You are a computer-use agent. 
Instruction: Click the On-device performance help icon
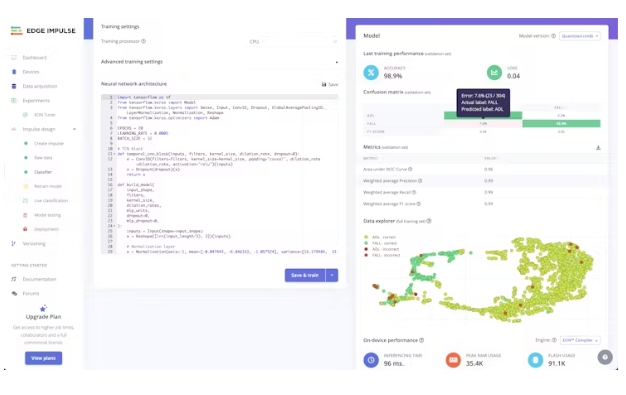422,340
